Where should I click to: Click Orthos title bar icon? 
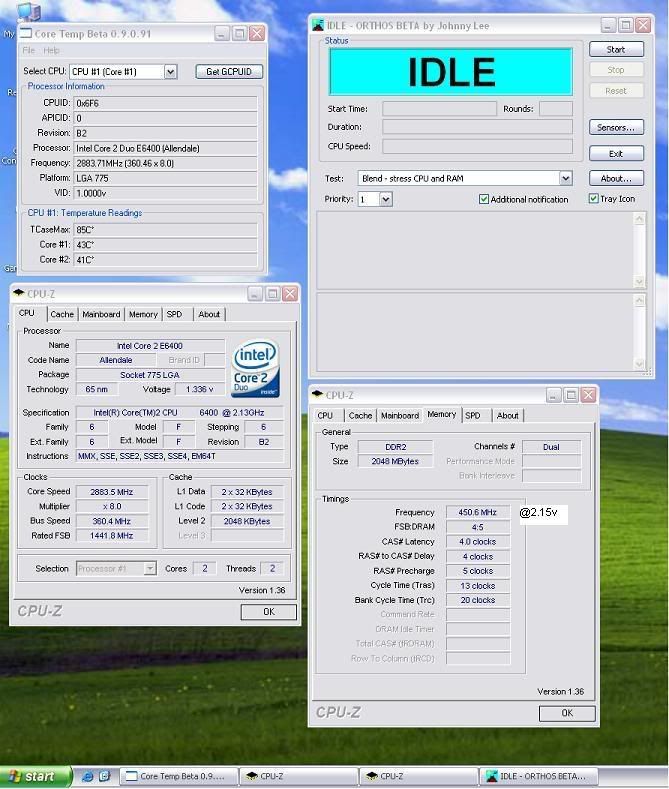pos(318,25)
